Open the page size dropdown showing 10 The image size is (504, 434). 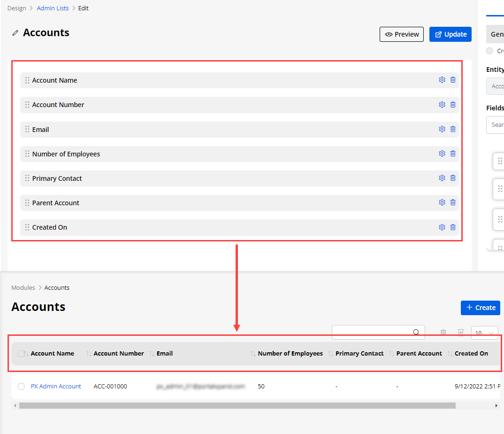pos(484,333)
